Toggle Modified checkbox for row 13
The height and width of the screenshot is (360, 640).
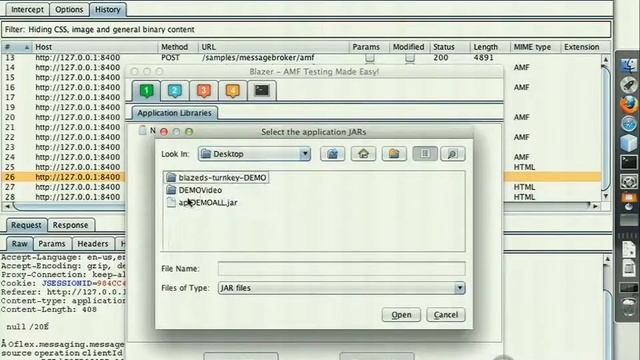pyautogui.click(x=410, y=58)
